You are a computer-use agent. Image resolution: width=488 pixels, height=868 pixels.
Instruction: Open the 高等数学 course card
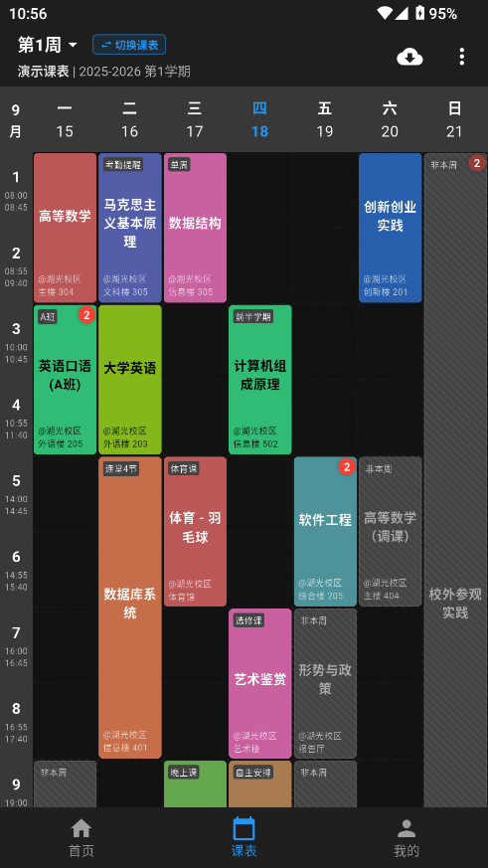(65, 228)
